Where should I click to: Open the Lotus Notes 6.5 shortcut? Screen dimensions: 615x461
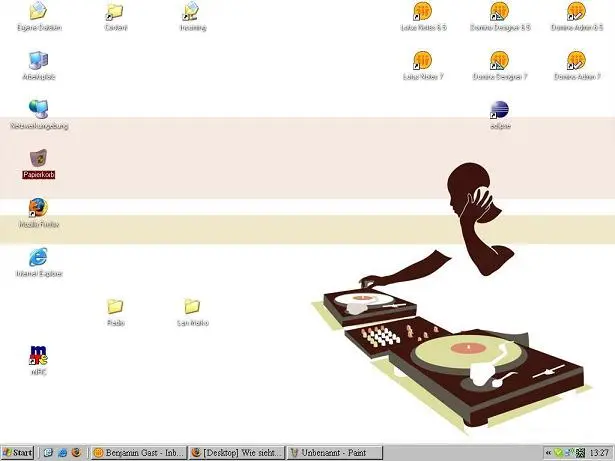(x=424, y=12)
